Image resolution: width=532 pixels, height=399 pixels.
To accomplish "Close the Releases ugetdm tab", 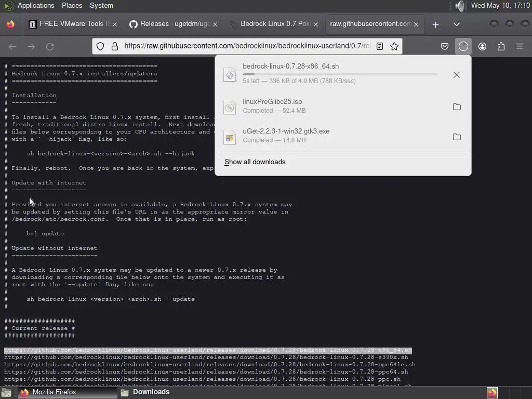I will click(x=215, y=24).
